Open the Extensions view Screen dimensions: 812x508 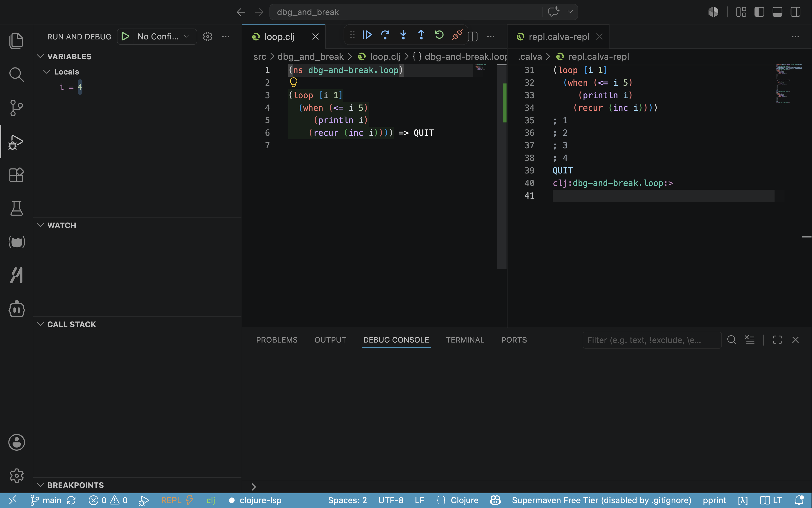16,175
